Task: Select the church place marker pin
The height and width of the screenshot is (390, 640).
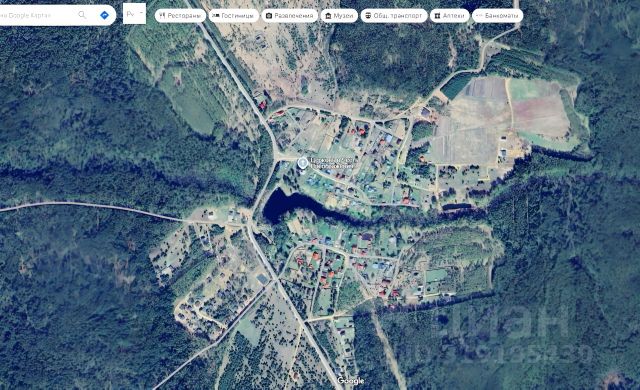Action: point(302,163)
